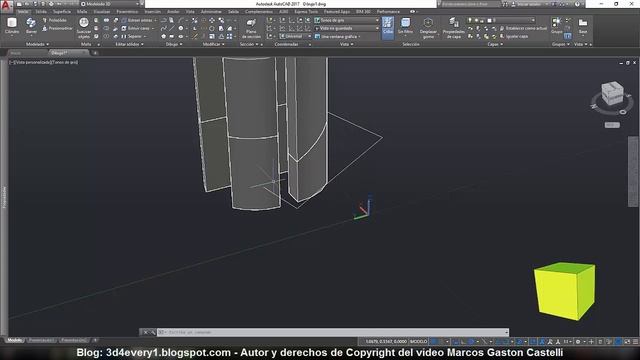The image size is (640, 360).
Task: Expand the Modificar panel title
Action: pyautogui.click(x=213, y=44)
